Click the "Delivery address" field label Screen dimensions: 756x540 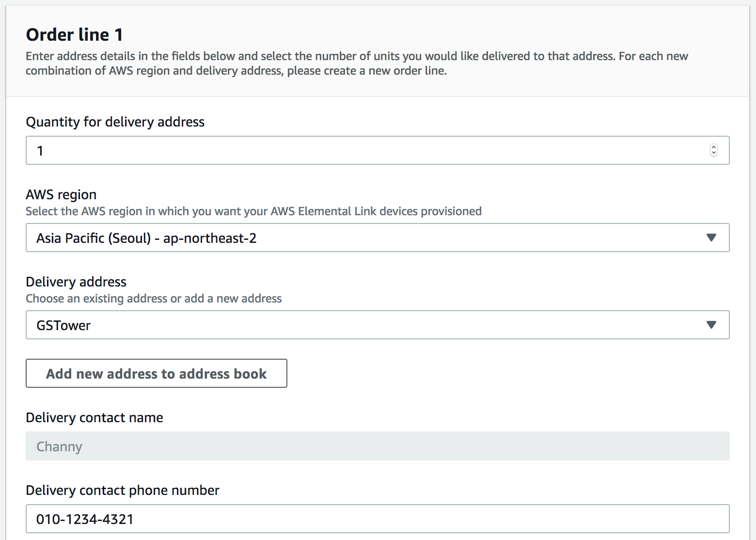point(76,282)
